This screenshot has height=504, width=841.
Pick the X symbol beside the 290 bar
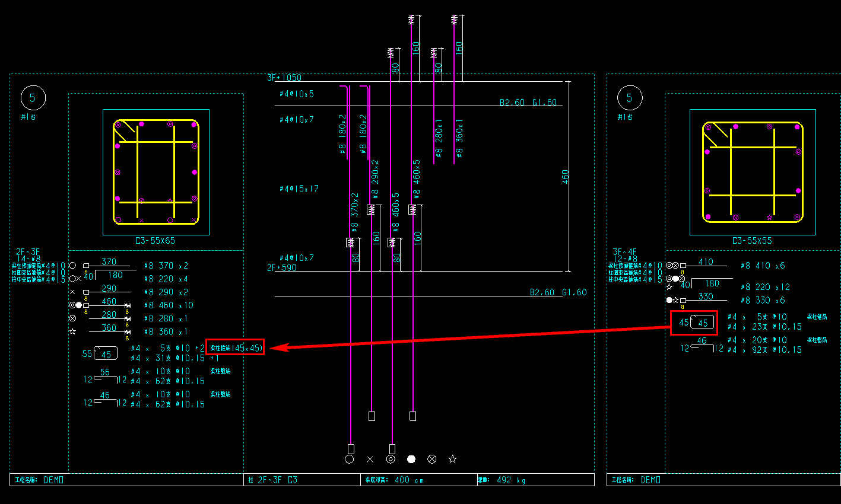point(72,292)
